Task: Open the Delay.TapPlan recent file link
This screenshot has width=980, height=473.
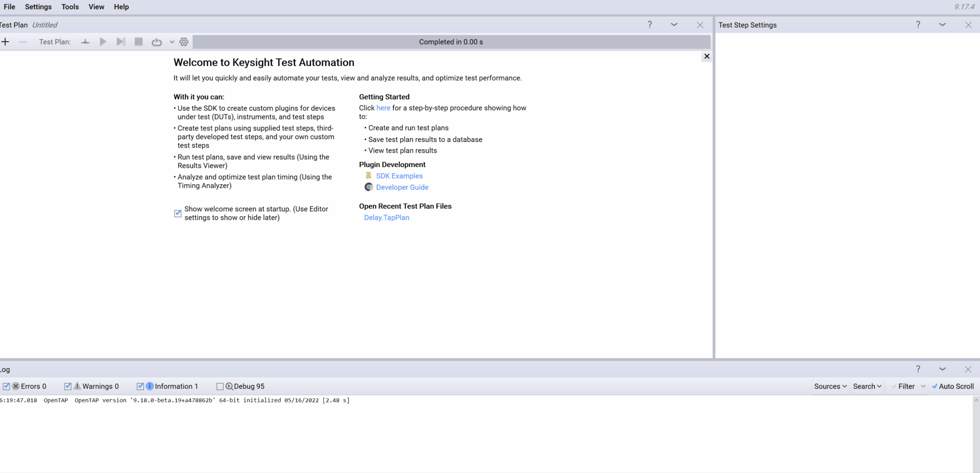Action: [386, 217]
